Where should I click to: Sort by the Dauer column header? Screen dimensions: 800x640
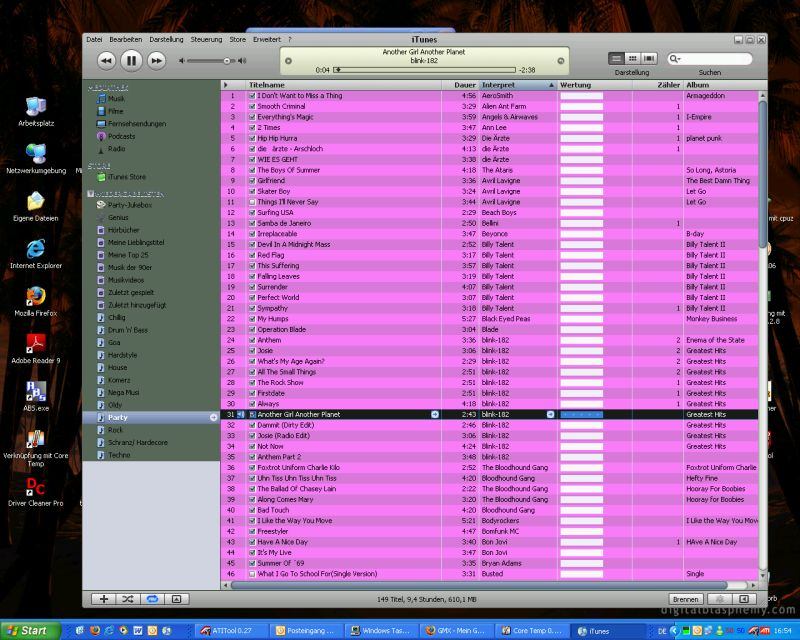pos(461,85)
